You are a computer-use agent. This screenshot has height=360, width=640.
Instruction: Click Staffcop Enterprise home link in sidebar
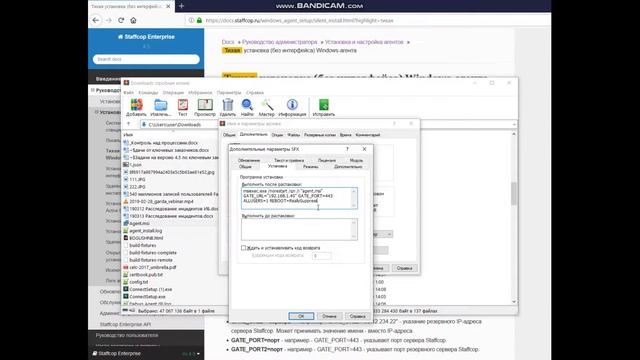pyautogui.click(x=146, y=37)
